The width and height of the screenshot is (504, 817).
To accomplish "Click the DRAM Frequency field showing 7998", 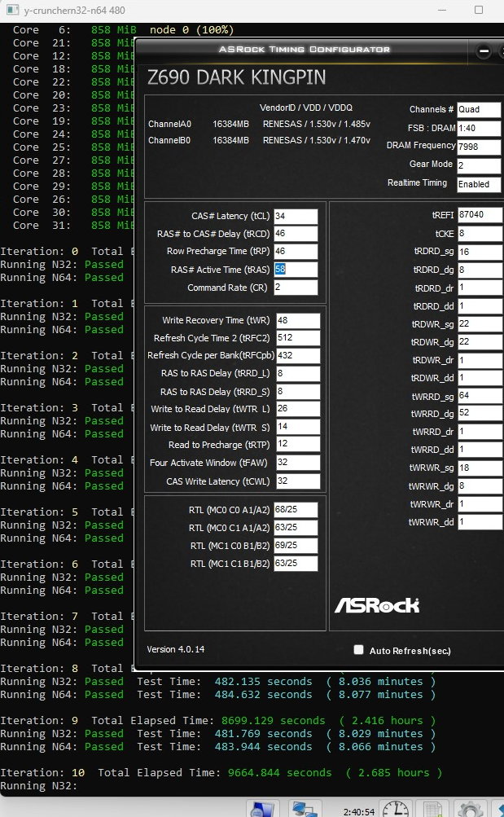I will pos(479,147).
